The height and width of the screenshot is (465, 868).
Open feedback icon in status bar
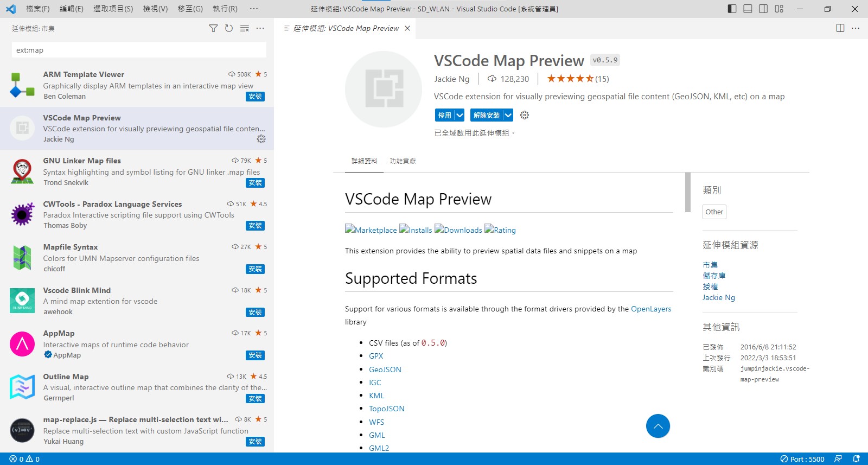point(838,459)
